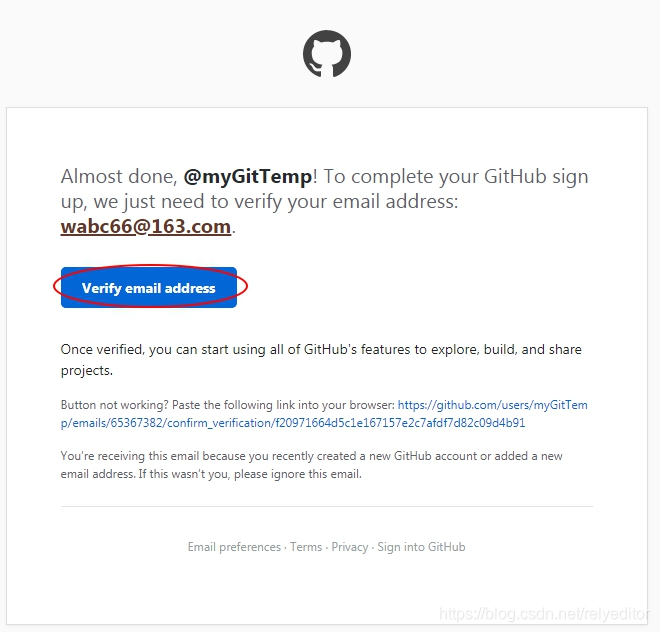This screenshot has width=660, height=632.
Task: Click 'verify your email address:' heading text
Action: pyautogui.click(x=346, y=202)
